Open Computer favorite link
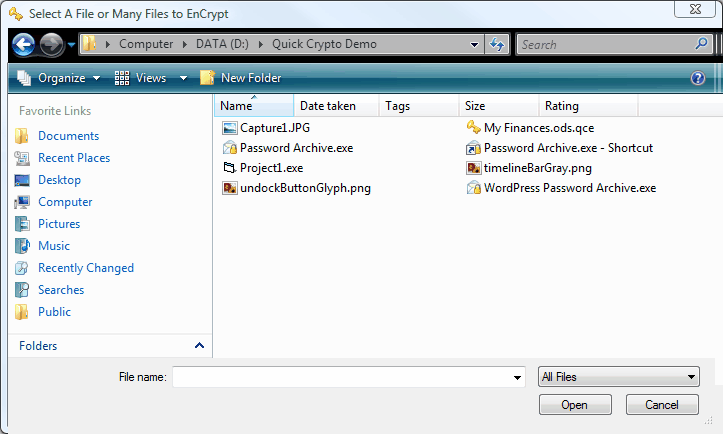The height and width of the screenshot is (434, 723). point(65,202)
